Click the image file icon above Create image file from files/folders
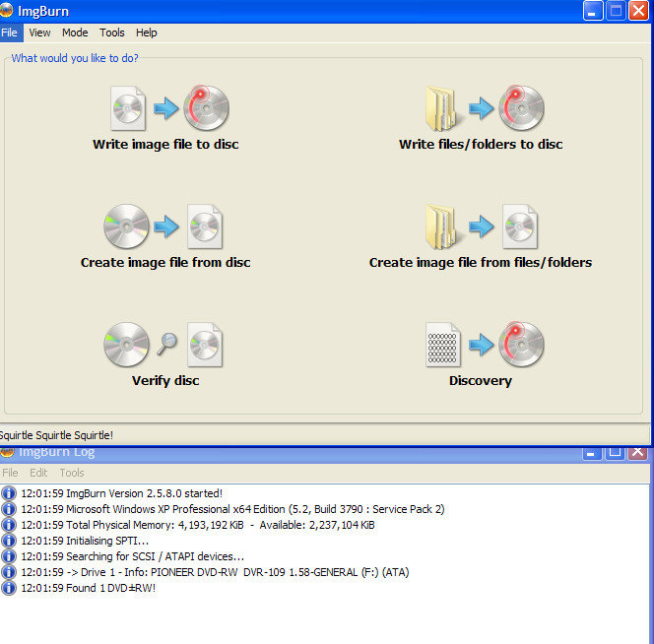Image resolution: width=654 pixels, height=644 pixels. pyautogui.click(x=520, y=226)
